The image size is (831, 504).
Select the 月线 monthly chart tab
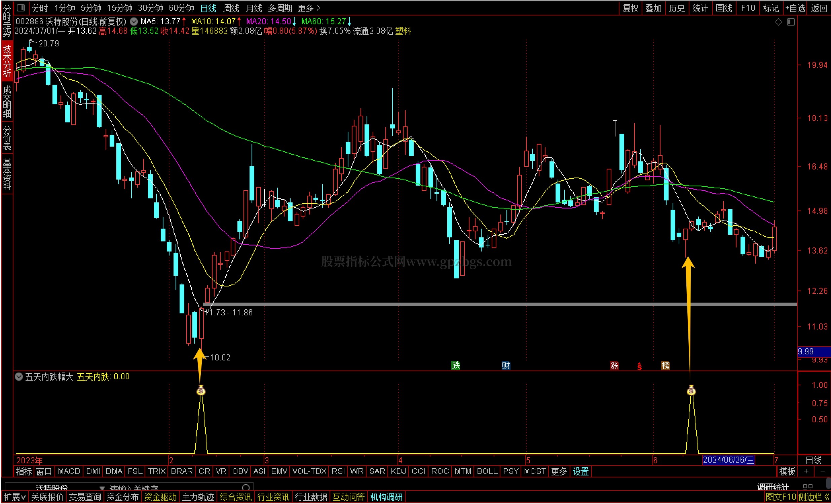pos(254,8)
